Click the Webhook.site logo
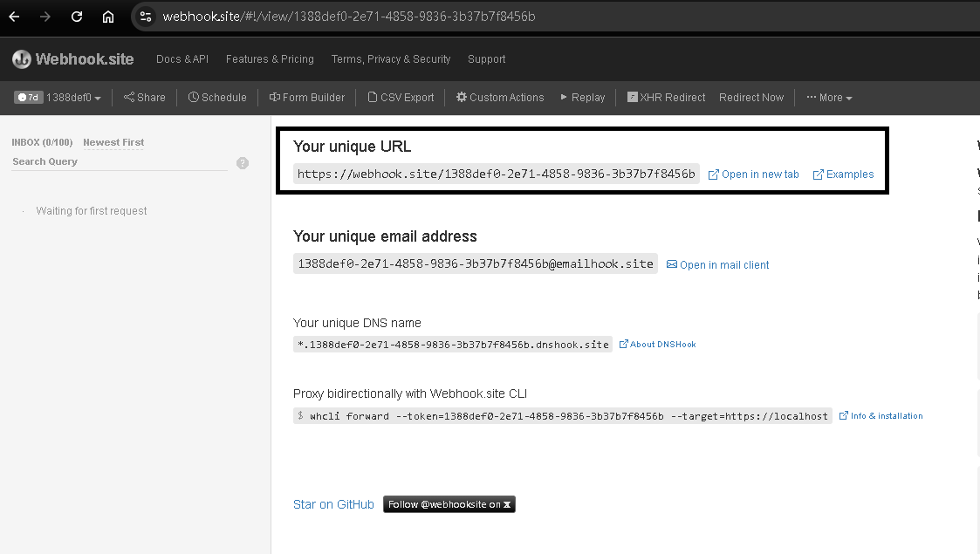This screenshot has height=554, width=980. [x=73, y=59]
